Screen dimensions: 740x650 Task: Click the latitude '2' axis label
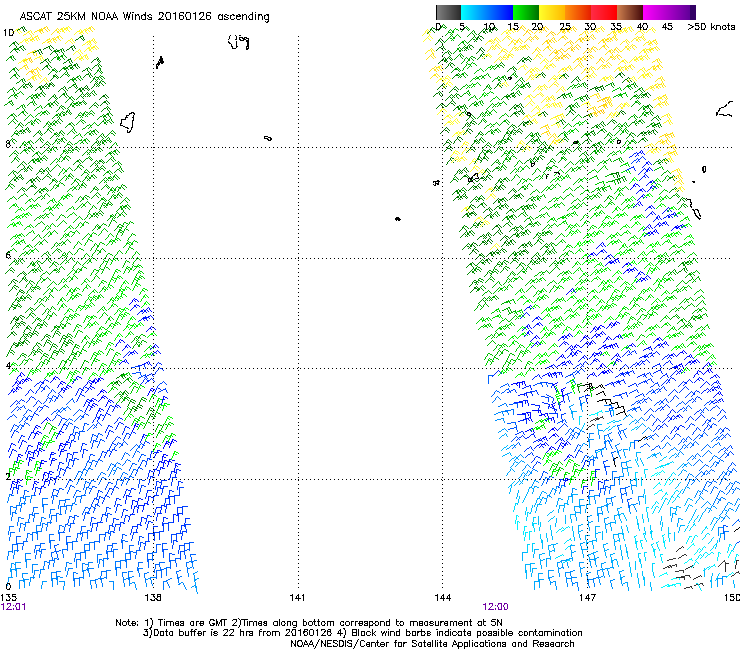8,476
